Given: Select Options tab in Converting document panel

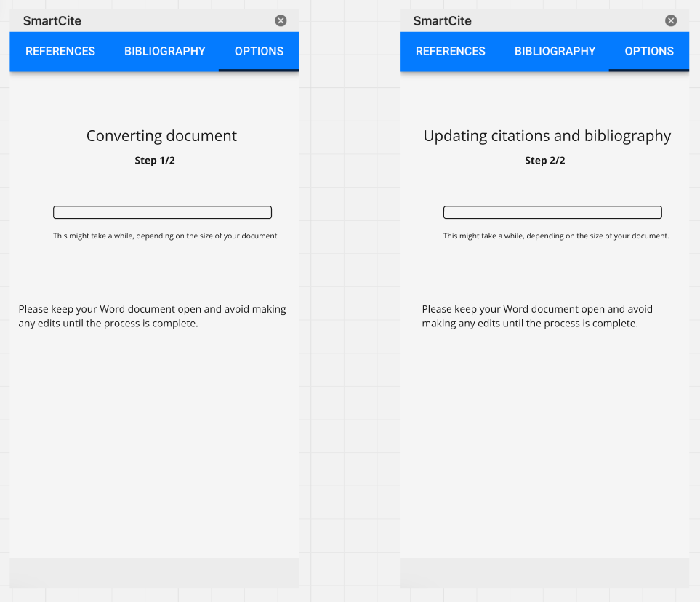Looking at the screenshot, I should [259, 52].
